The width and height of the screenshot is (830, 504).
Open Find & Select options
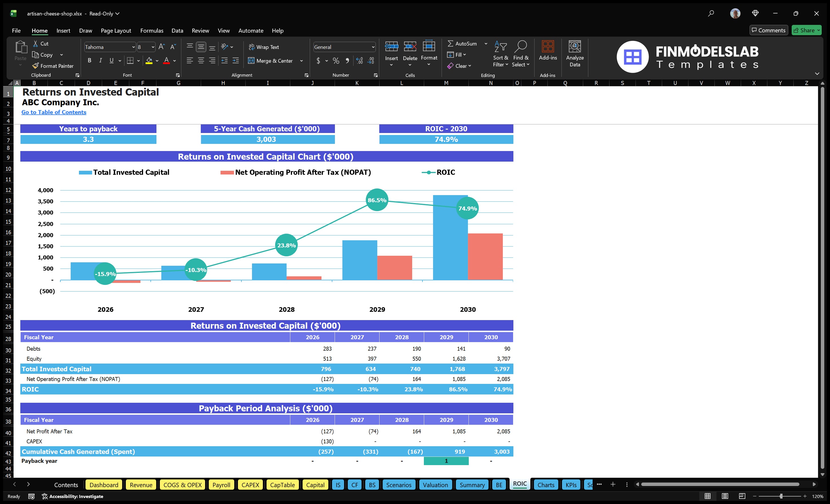point(521,54)
